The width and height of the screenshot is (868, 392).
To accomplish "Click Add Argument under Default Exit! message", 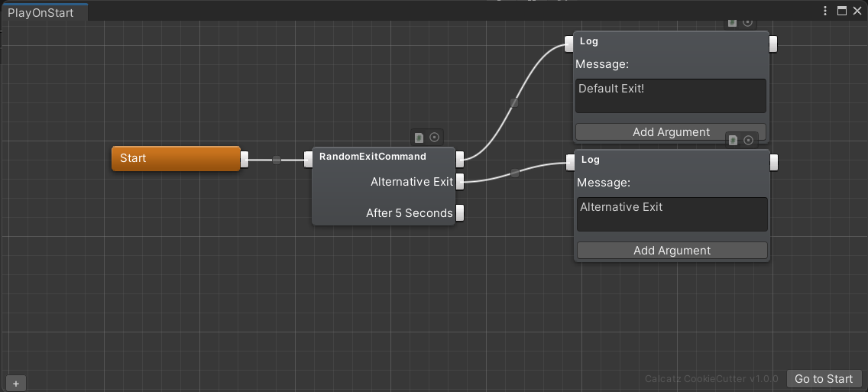I will coord(671,131).
